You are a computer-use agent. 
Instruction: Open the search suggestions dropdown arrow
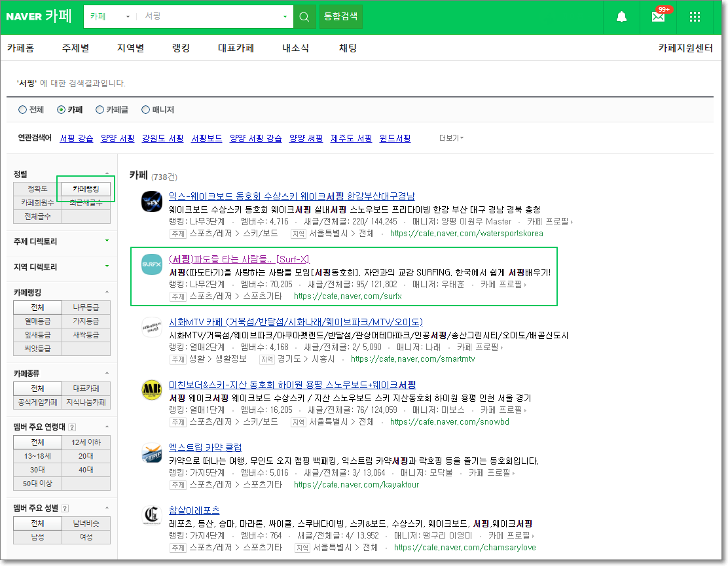285,17
